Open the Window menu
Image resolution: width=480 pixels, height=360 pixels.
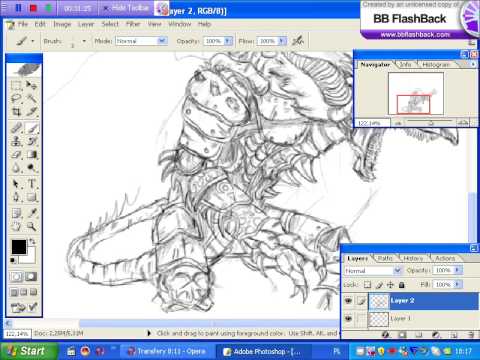[180, 24]
